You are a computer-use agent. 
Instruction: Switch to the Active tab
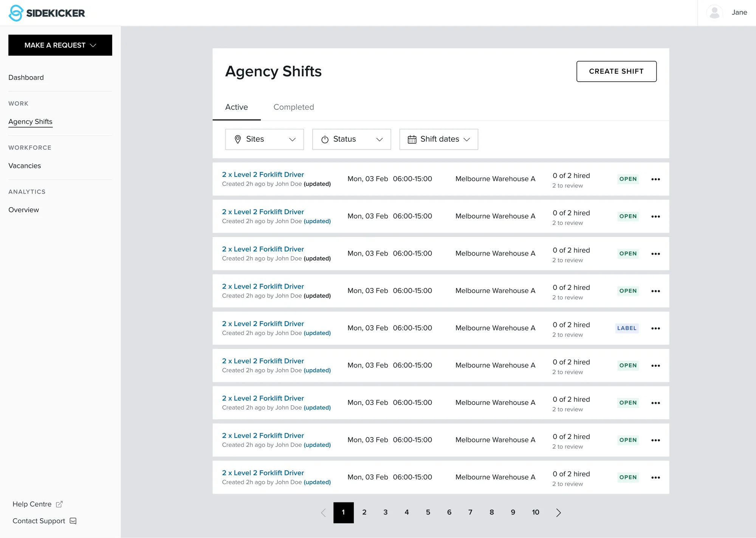tap(237, 107)
